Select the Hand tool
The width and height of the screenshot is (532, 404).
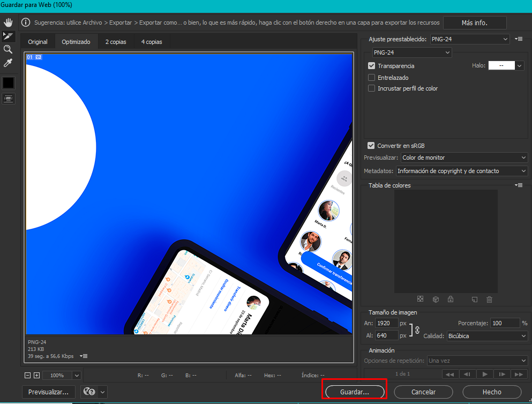[8, 23]
